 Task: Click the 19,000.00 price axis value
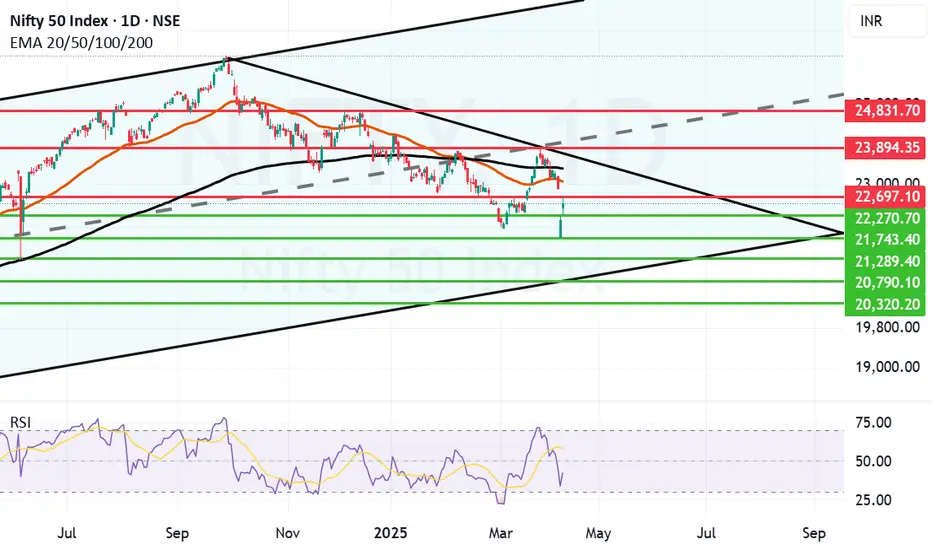point(887,367)
